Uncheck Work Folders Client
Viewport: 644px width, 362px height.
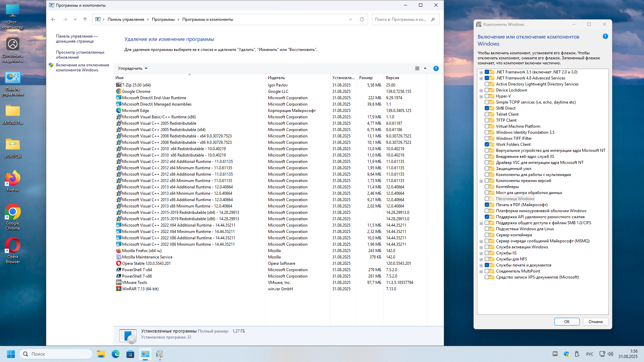click(487, 144)
